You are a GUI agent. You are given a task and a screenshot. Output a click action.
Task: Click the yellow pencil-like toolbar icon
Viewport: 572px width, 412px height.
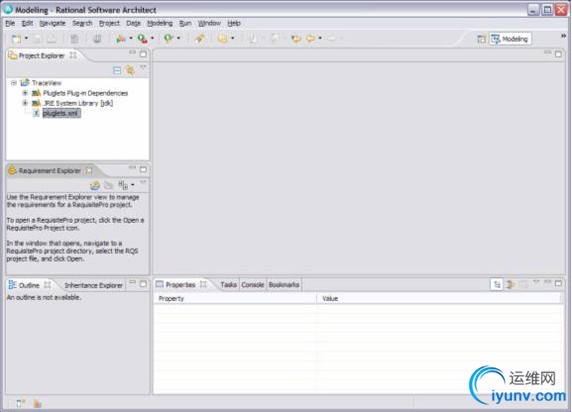pos(199,38)
